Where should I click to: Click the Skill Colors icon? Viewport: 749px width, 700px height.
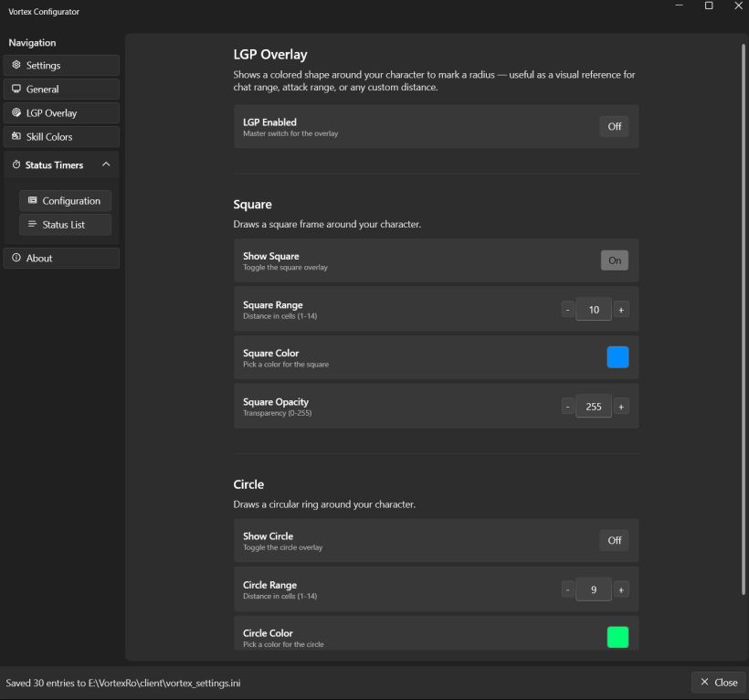16,136
